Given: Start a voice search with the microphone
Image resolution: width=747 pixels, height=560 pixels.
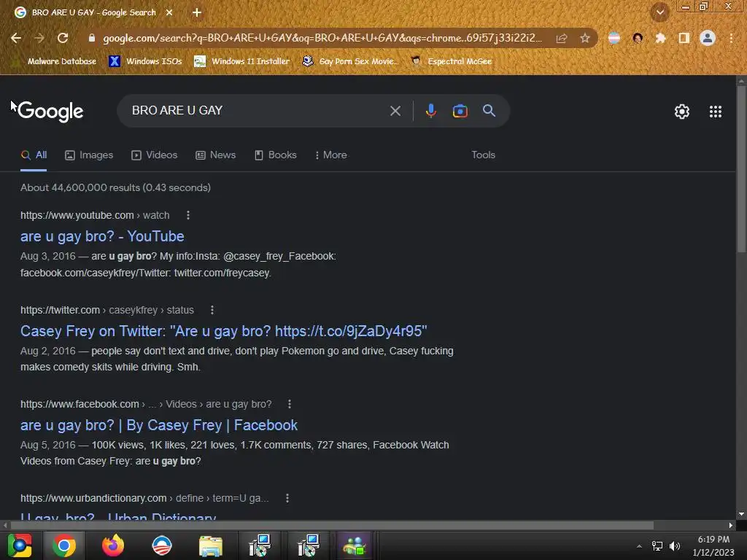Looking at the screenshot, I should 430,111.
